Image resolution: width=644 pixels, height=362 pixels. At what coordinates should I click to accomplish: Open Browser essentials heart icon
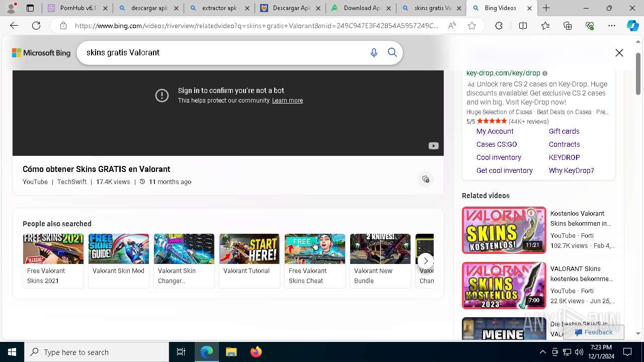[x=590, y=26]
